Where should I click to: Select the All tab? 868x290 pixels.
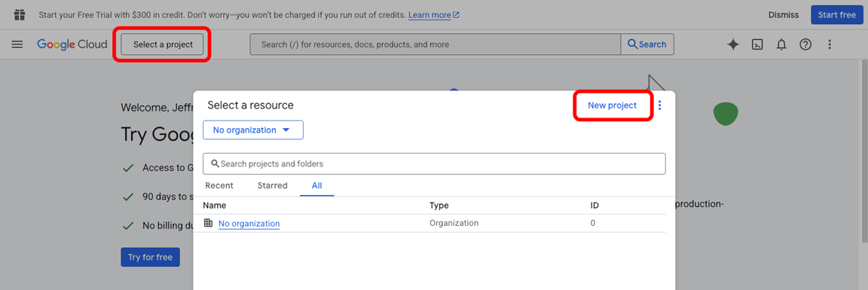click(316, 185)
